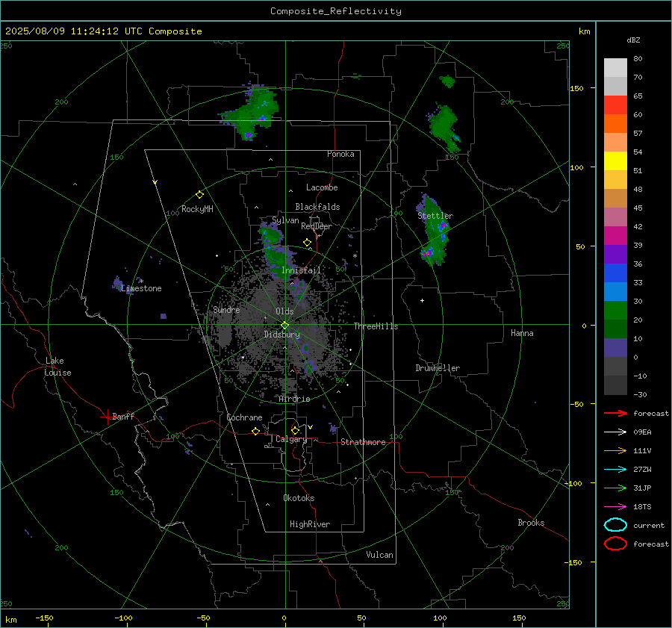Click the yellow diamond marker above Calgary
Image resolution: width=672 pixels, height=628 pixels.
[x=295, y=430]
